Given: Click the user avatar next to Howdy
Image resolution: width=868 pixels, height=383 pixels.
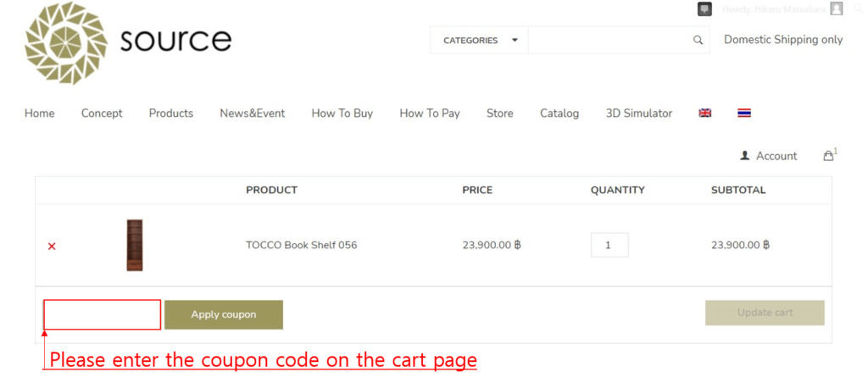Looking at the screenshot, I should (x=836, y=9).
